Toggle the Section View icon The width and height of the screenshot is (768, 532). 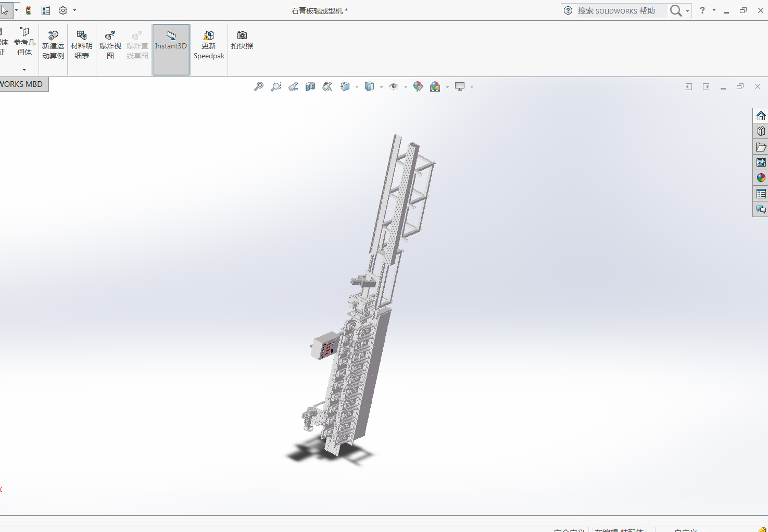coord(310,87)
